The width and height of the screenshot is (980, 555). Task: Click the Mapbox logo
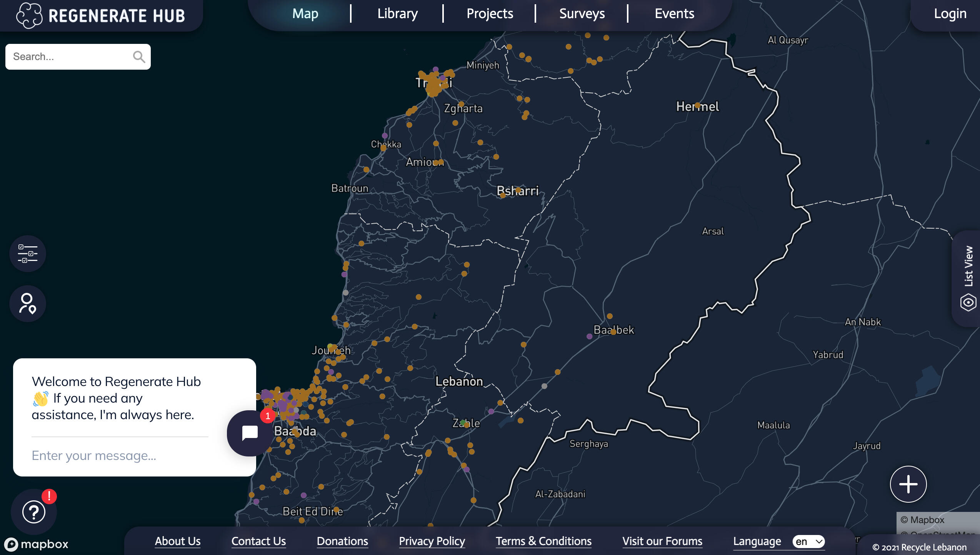point(37,544)
